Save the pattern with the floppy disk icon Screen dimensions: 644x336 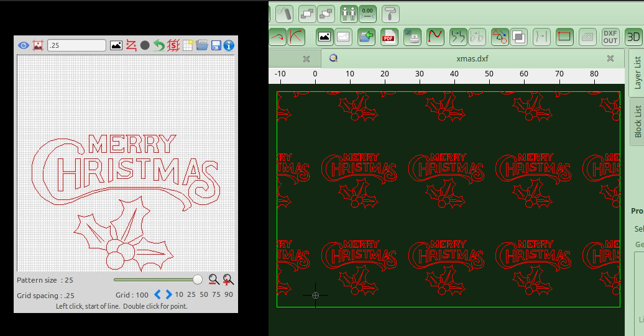point(216,45)
